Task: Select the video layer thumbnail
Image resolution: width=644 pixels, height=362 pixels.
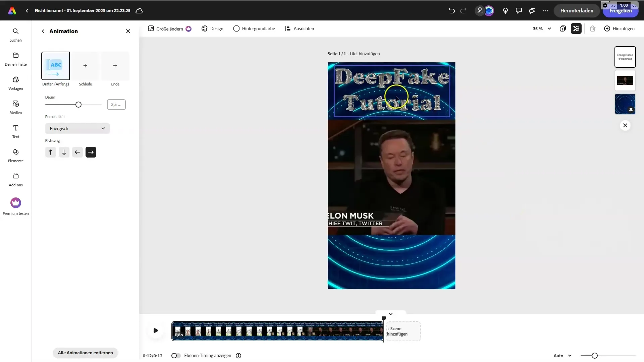Action: tap(625, 80)
